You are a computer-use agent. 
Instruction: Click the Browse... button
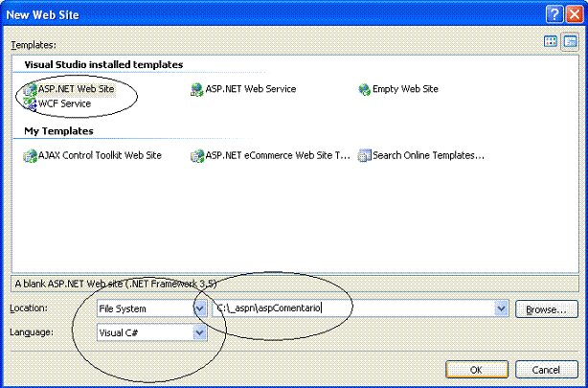(x=547, y=309)
